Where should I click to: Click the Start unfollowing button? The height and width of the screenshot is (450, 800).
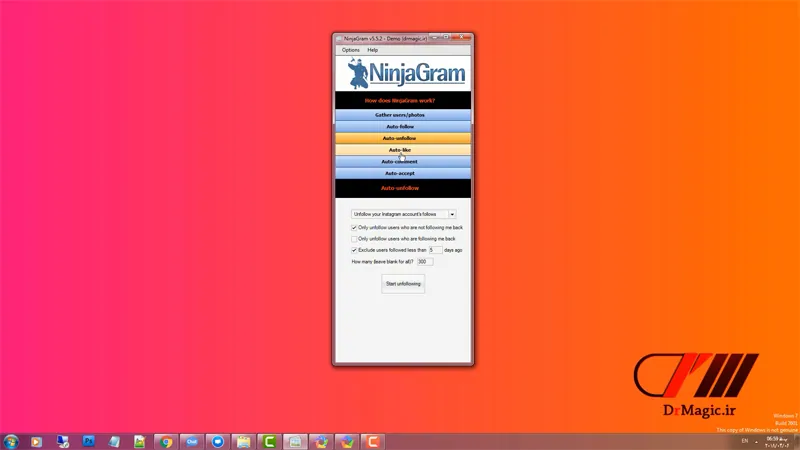click(403, 284)
